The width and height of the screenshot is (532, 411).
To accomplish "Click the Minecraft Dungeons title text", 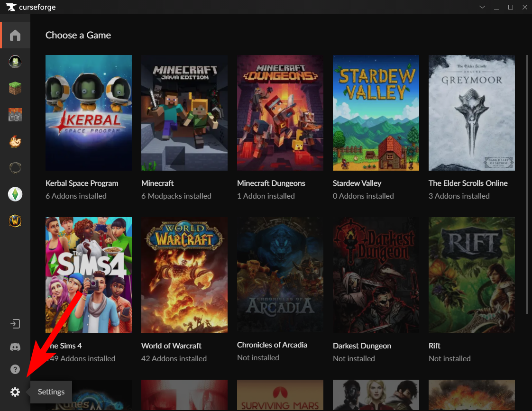I will (271, 183).
